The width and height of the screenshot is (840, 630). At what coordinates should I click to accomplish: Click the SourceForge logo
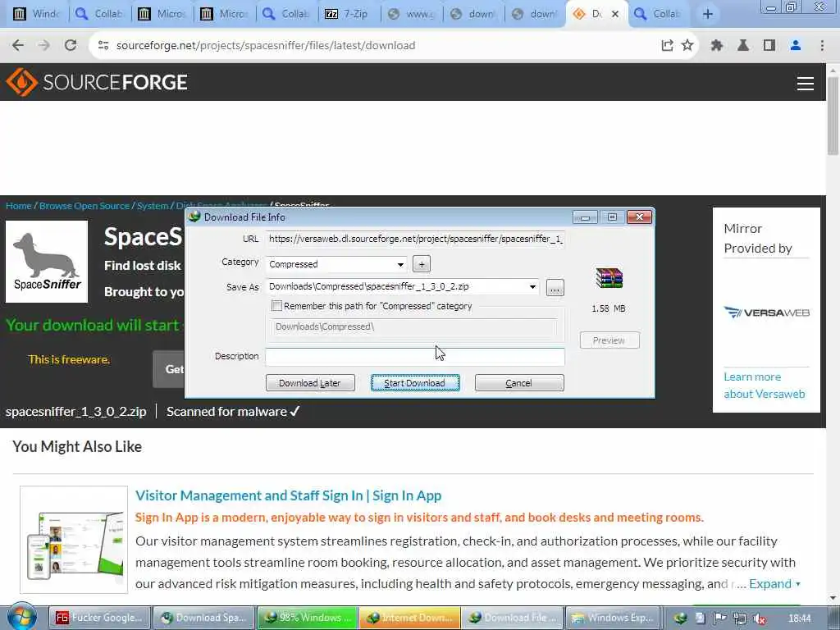[97, 82]
